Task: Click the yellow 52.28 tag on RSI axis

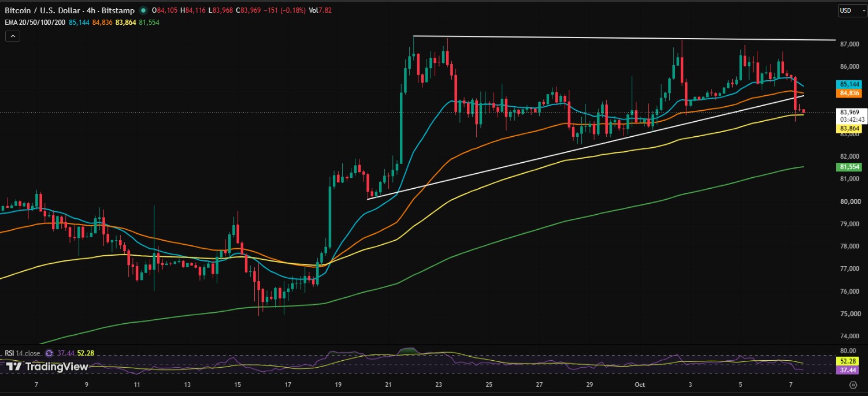Action: coord(847,361)
